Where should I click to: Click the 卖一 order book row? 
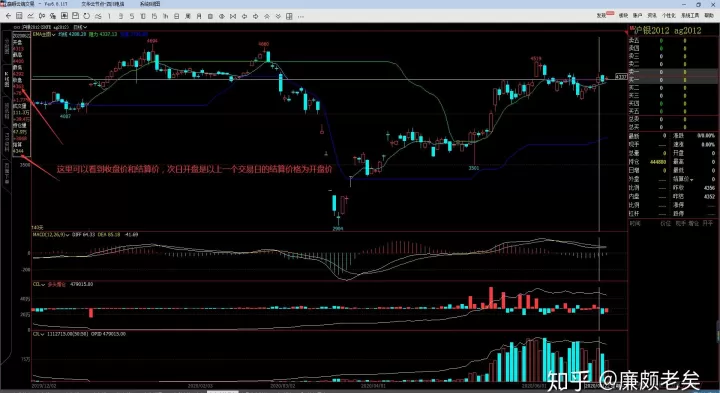point(673,72)
